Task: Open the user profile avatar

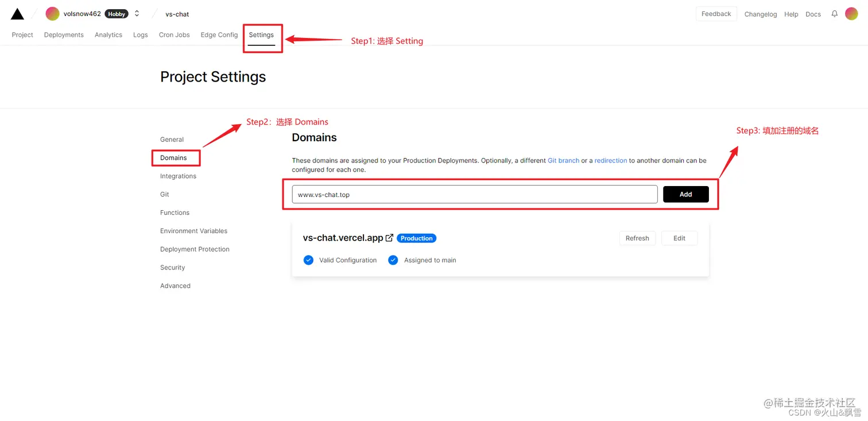Action: tap(851, 14)
